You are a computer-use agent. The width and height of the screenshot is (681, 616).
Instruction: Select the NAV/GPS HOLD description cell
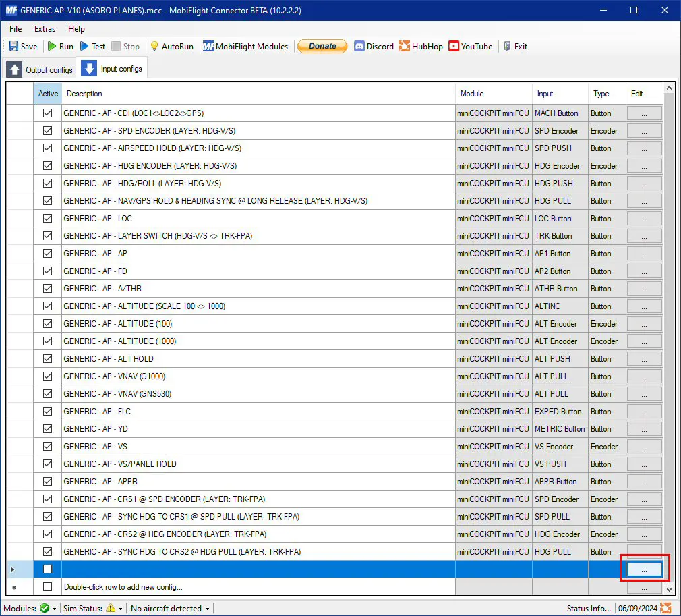pos(258,201)
